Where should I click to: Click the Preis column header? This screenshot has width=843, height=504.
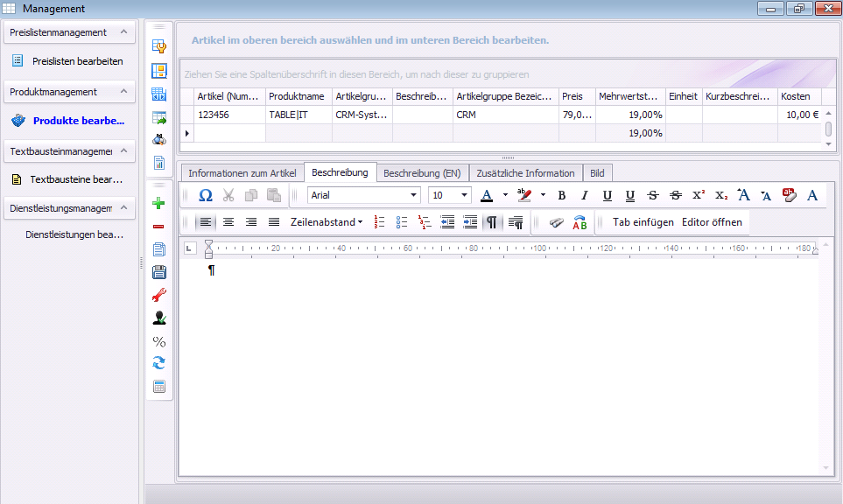tap(577, 96)
